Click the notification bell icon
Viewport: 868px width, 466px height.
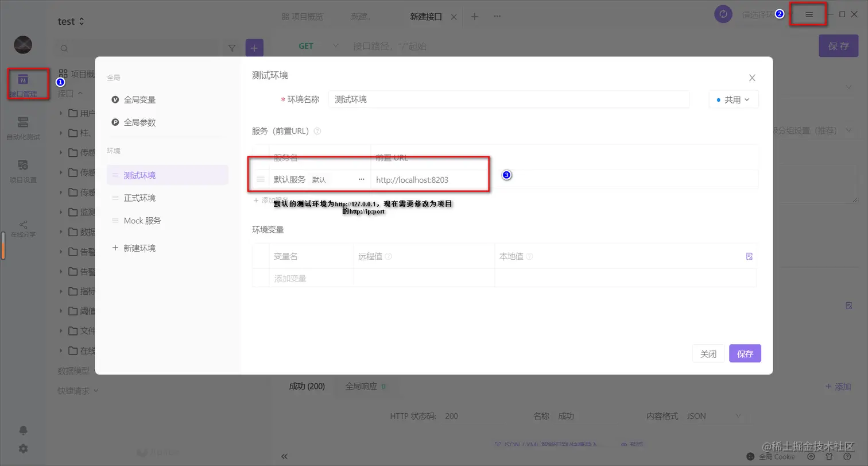(23, 430)
